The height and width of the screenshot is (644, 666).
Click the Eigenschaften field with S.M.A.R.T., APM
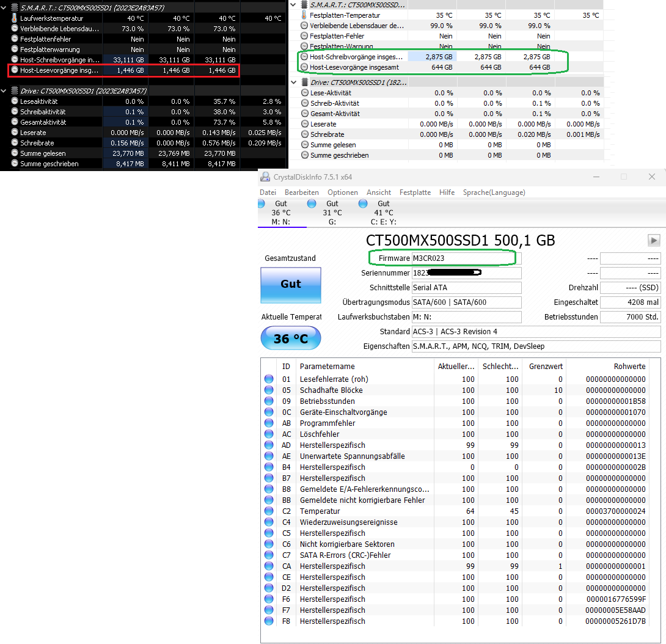pos(536,346)
